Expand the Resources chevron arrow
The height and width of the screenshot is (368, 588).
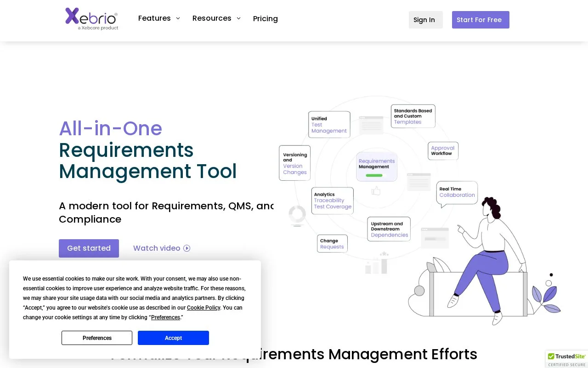(x=238, y=18)
